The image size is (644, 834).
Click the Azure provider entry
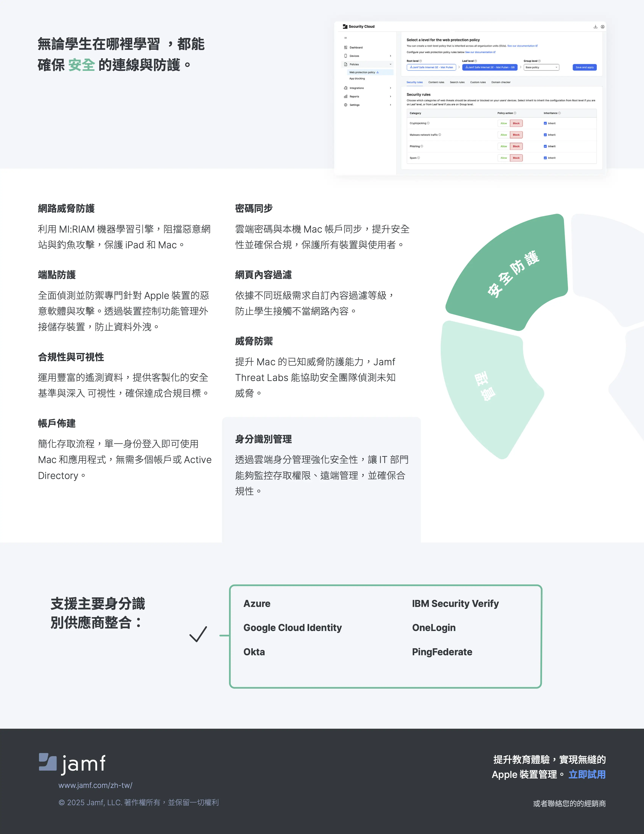[x=257, y=604]
